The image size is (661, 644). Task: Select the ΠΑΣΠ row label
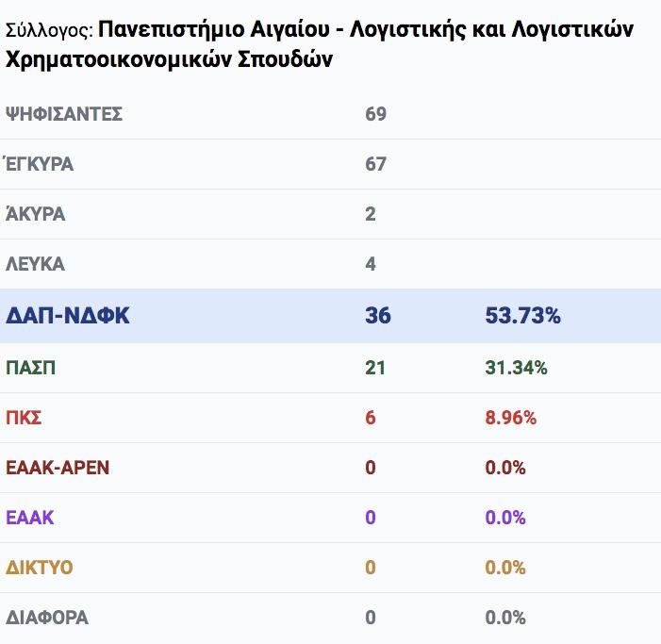point(30,368)
